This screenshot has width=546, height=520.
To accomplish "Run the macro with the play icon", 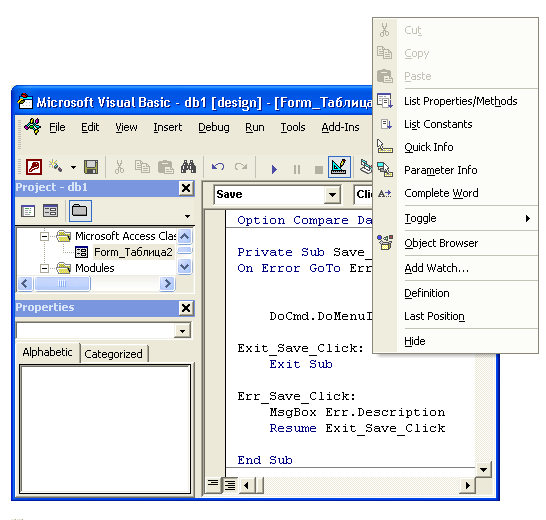I will (274, 169).
